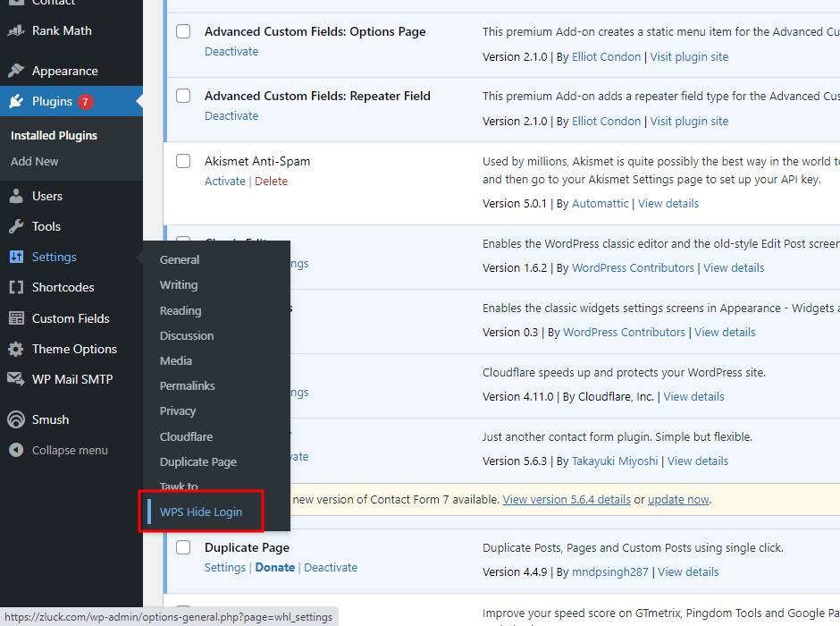This screenshot has height=626, width=840.
Task: Open Permalinks settings submenu item
Action: [187, 386]
